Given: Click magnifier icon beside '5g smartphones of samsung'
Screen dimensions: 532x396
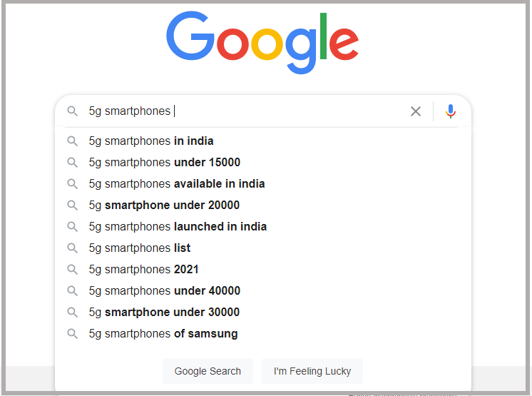Looking at the screenshot, I should click(72, 334).
